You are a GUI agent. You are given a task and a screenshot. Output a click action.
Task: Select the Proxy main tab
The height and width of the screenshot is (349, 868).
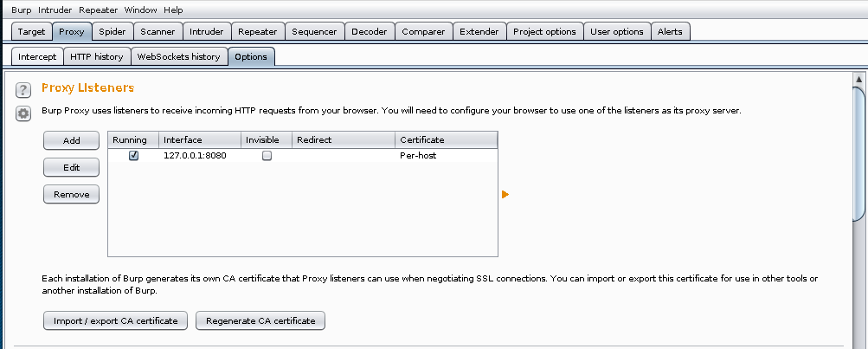point(72,31)
